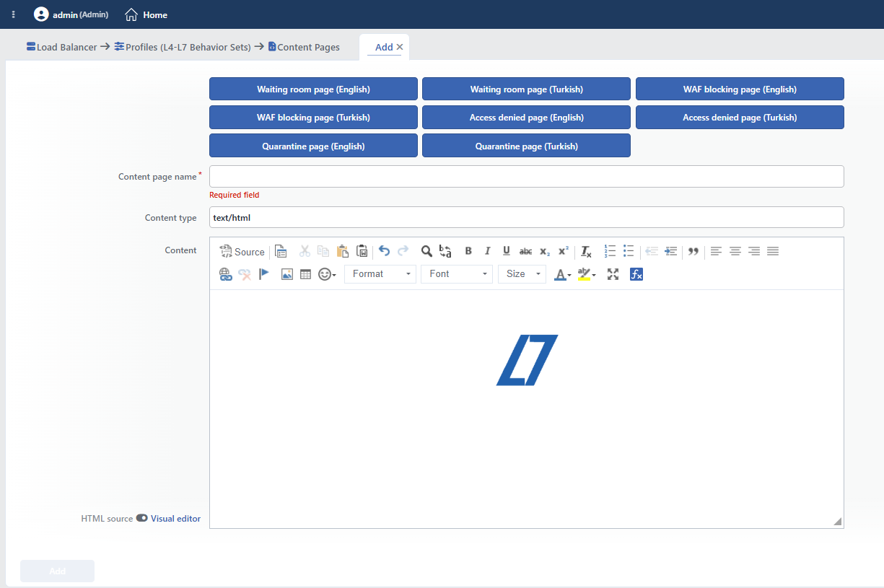Open the Replace tool icon
This screenshot has height=588, width=884.
point(445,251)
